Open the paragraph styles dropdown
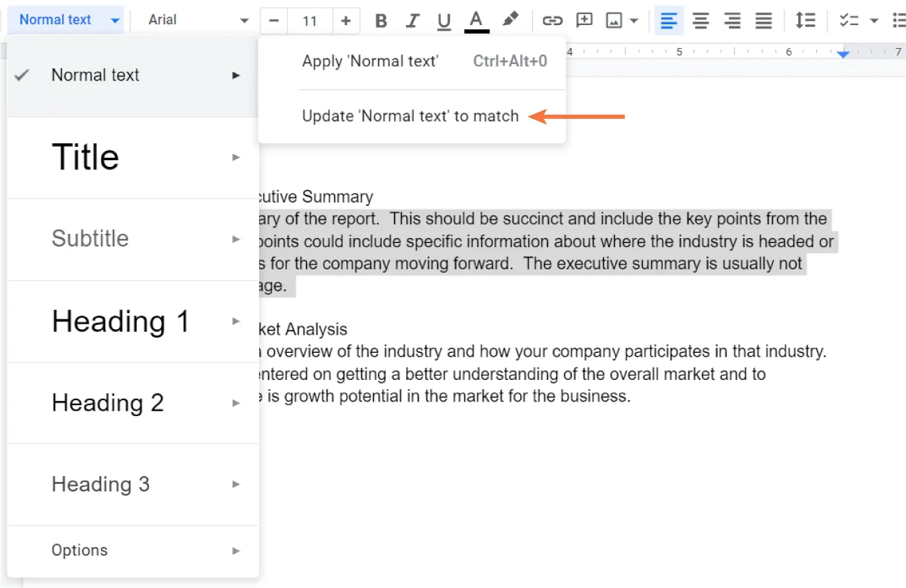 coord(65,20)
